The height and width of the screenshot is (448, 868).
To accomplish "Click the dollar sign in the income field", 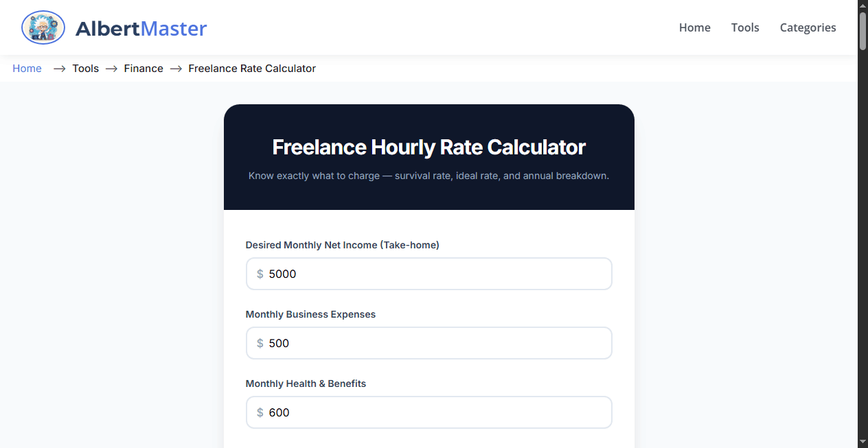I will [260, 274].
